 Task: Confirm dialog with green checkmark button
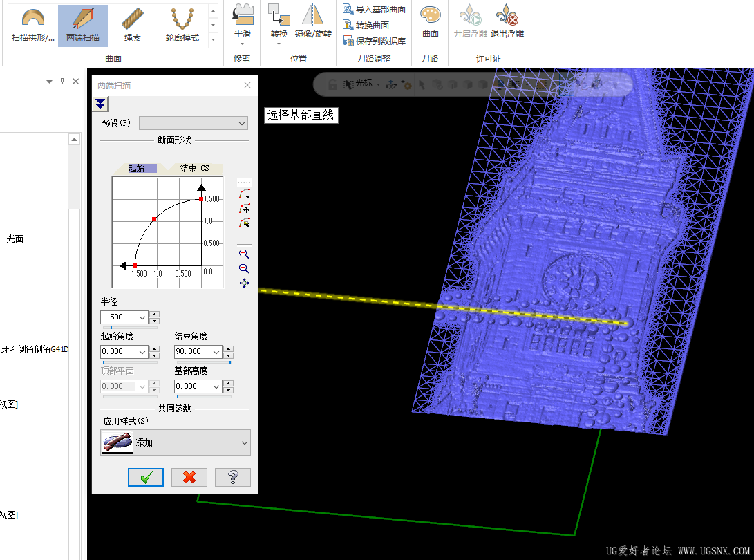click(146, 477)
